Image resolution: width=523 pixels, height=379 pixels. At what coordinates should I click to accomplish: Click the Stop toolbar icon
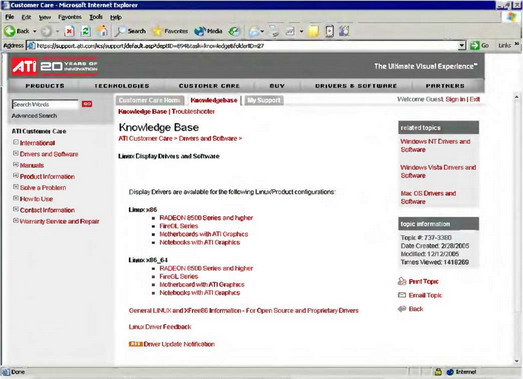pyautogui.click(x=69, y=31)
